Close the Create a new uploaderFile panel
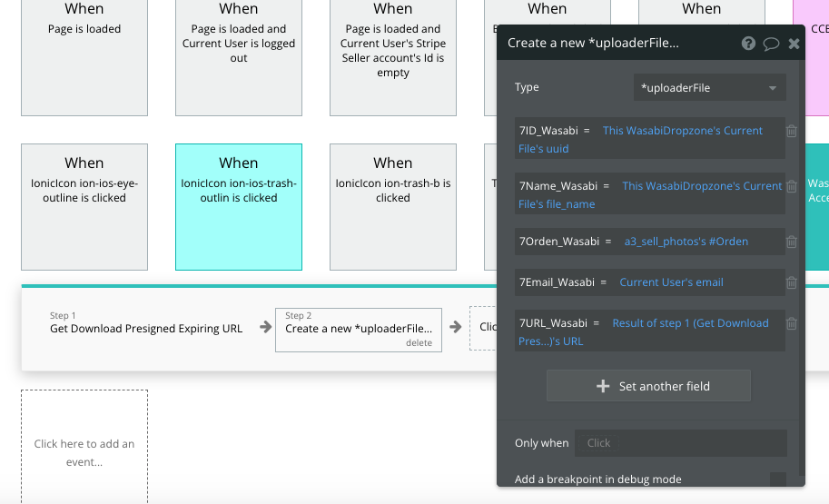Viewport: 829px width, 504px height. (794, 44)
